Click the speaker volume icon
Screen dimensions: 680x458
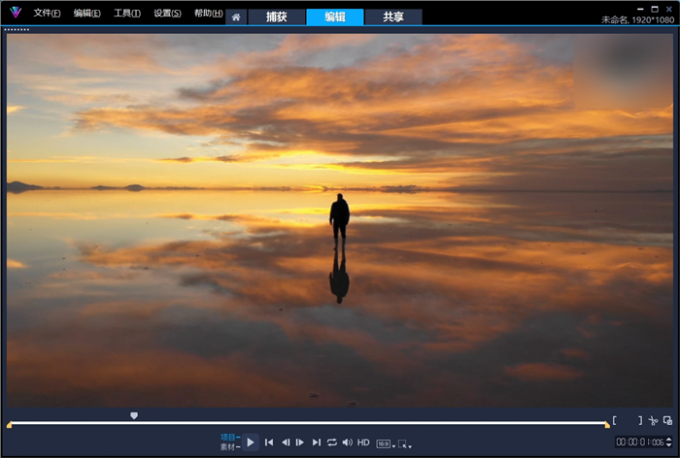[347, 442]
